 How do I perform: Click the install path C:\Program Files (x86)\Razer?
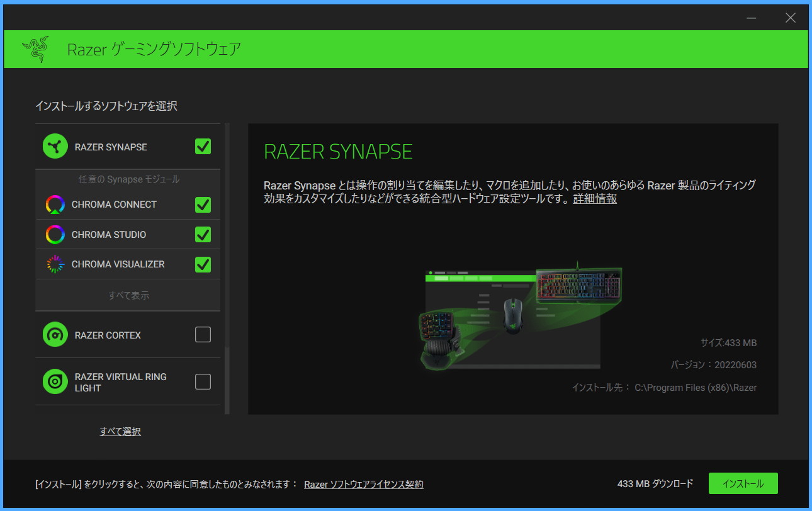(696, 388)
